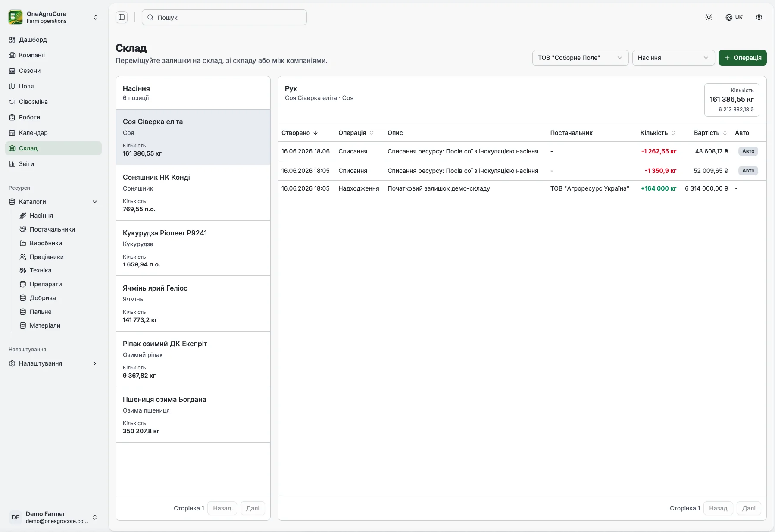Click the Дашборд sidebar icon
775x532 pixels.
[x=12, y=40]
